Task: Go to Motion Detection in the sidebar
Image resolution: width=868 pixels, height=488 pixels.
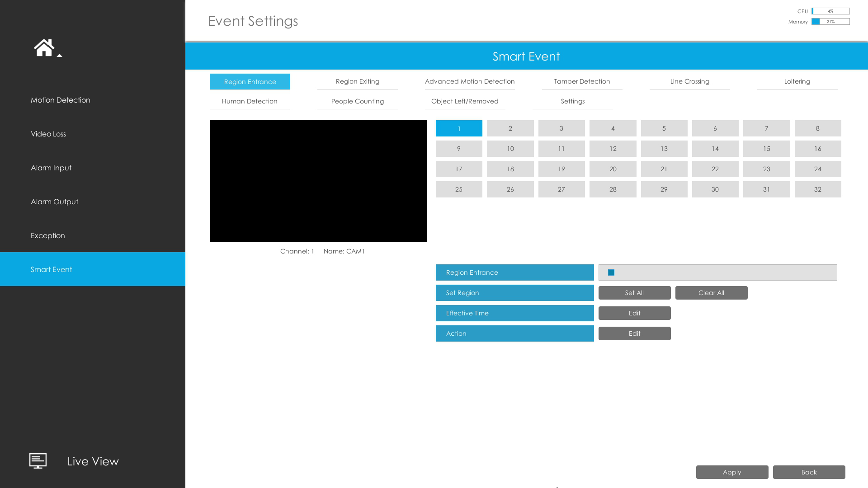Action: point(61,100)
